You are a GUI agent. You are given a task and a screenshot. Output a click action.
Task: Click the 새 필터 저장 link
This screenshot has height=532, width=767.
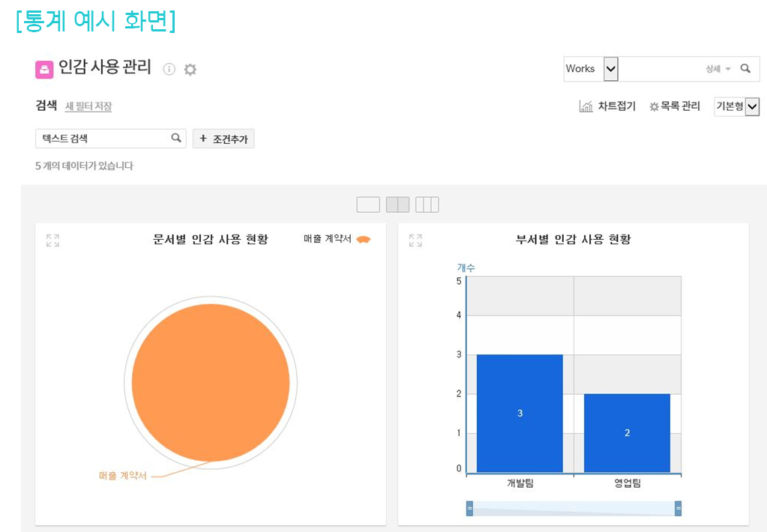[x=88, y=106]
